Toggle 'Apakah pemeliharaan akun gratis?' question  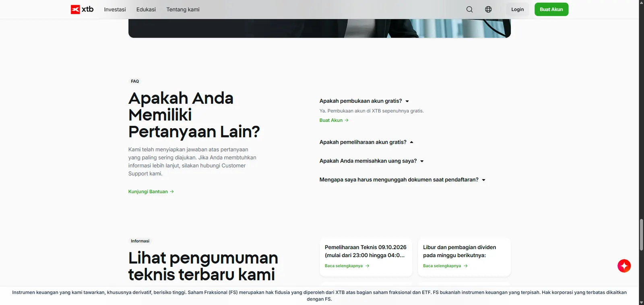click(366, 142)
